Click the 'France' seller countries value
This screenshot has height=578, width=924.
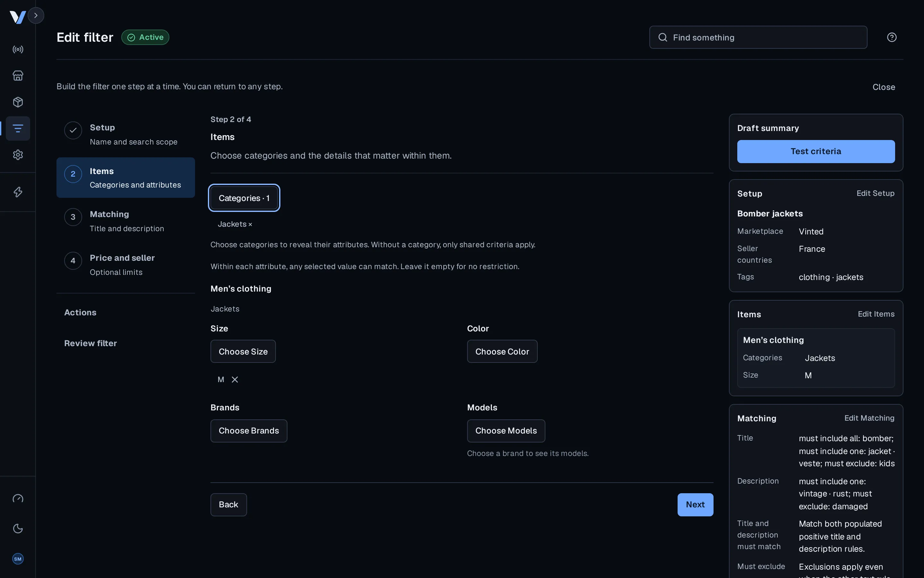[x=812, y=249]
